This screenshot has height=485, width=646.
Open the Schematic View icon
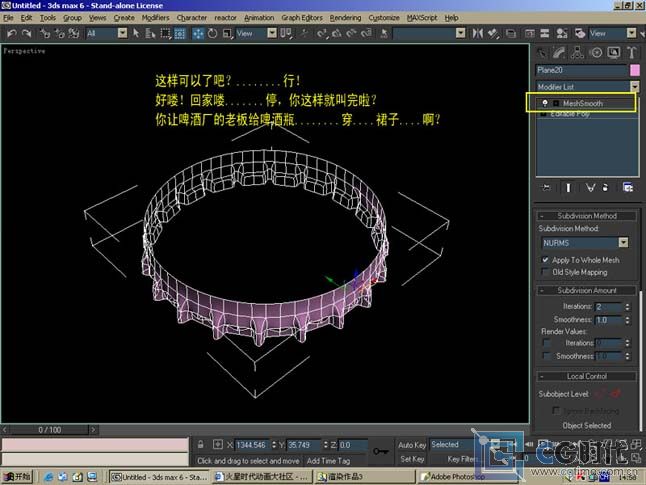point(545,33)
